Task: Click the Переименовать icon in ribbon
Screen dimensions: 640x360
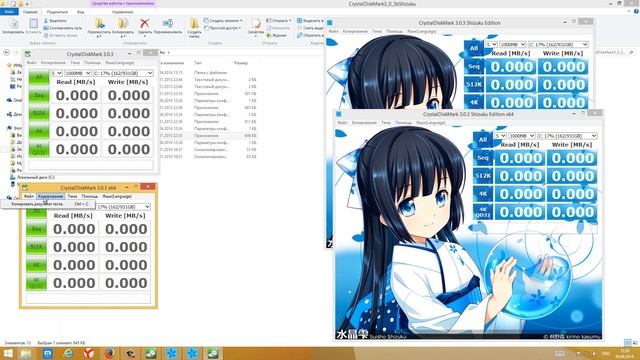Action: pyautogui.click(x=168, y=23)
